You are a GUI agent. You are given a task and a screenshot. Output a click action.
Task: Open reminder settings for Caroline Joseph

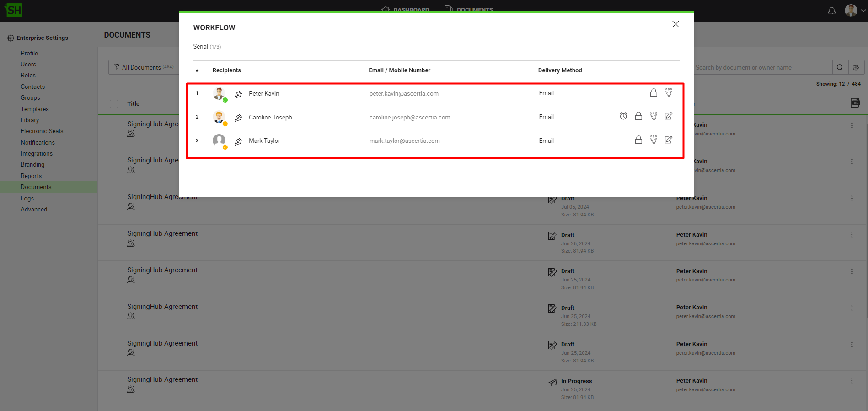[623, 116]
